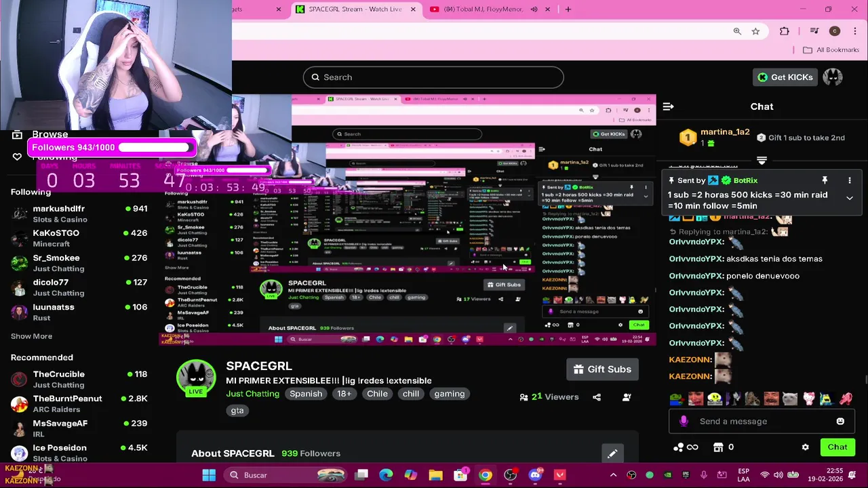Click the ESP LAA language indicator

(x=743, y=475)
